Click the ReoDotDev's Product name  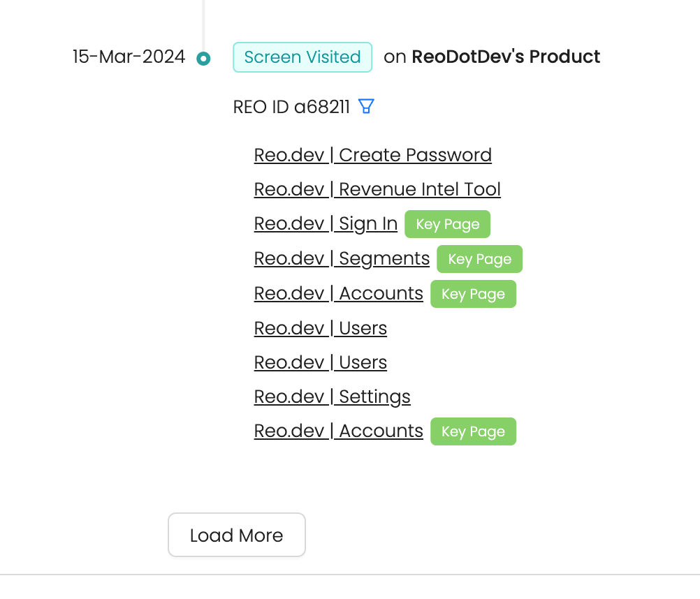point(506,57)
